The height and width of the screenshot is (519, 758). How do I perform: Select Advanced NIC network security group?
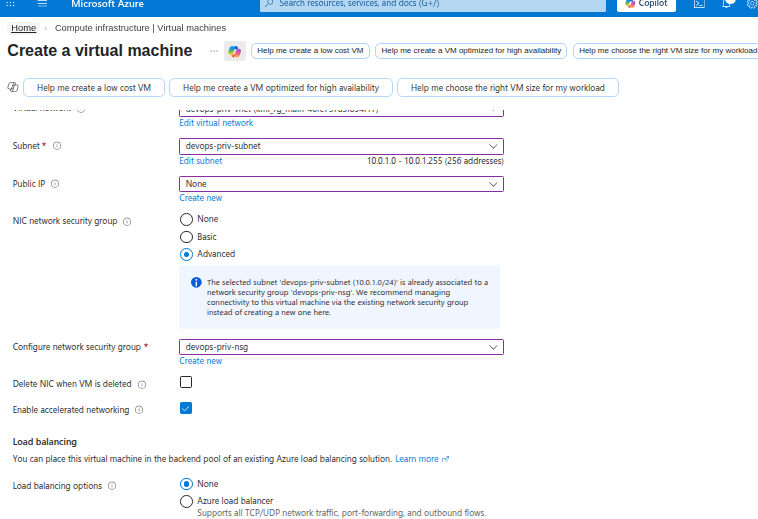186,254
